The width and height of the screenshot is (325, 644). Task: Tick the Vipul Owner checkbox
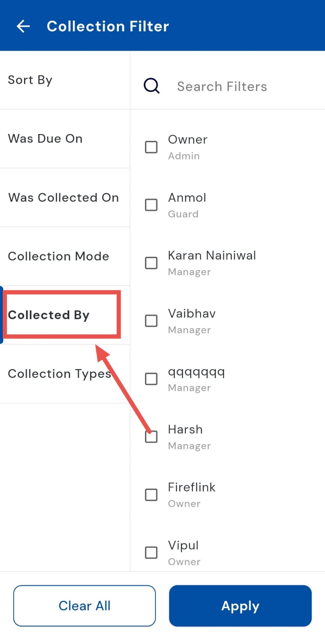click(151, 553)
